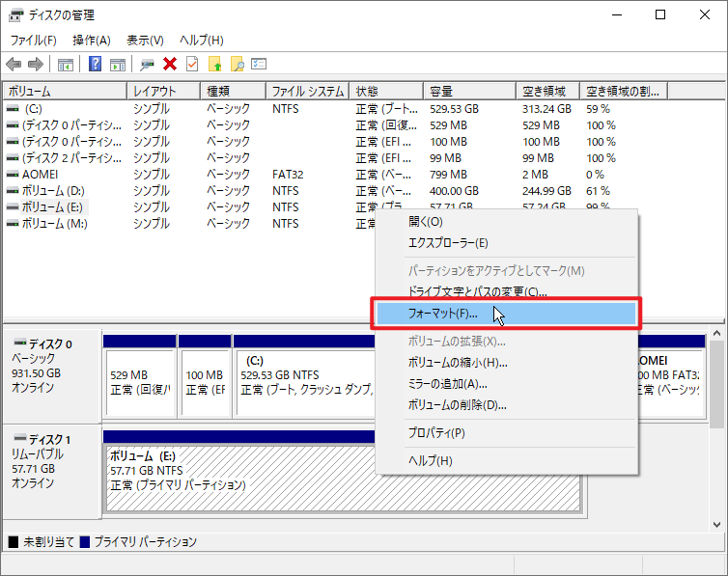Viewport: 728px width, 576px height.
Task: Select ドライブ文字とパスの変更(C)... option
Action: tap(478, 291)
